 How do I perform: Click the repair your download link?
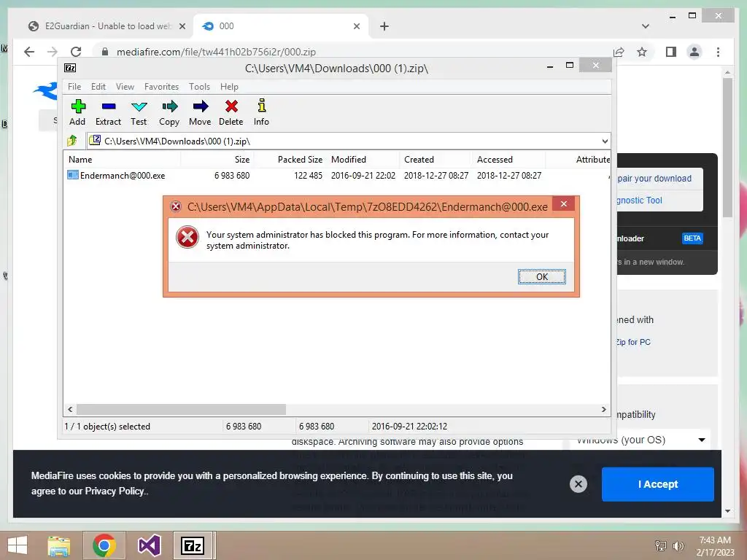click(x=654, y=179)
